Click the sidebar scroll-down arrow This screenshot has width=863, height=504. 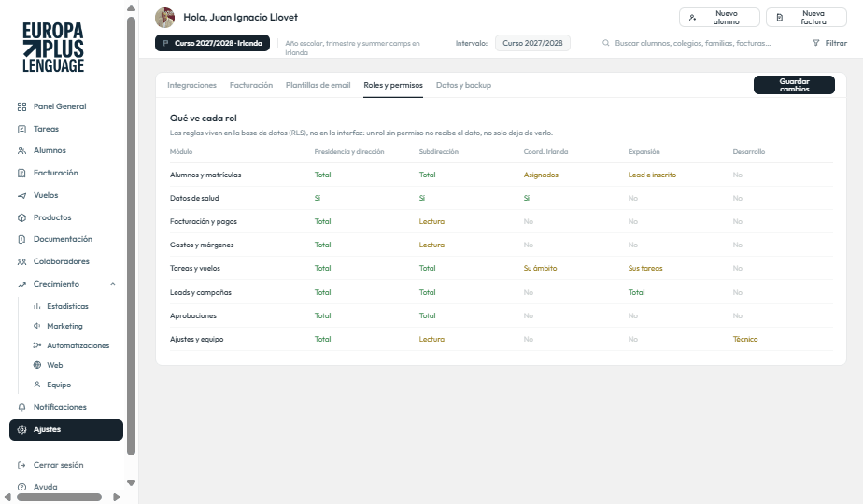[x=131, y=483]
